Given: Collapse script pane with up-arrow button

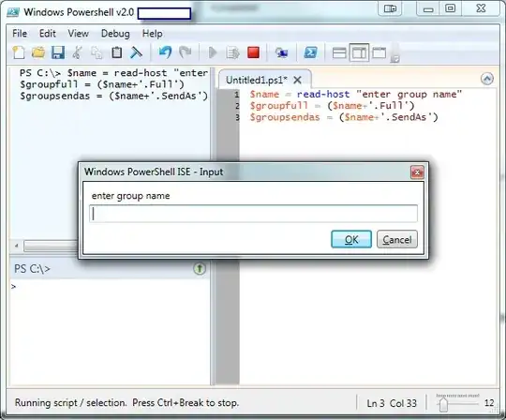Looking at the screenshot, I should click(487, 79).
